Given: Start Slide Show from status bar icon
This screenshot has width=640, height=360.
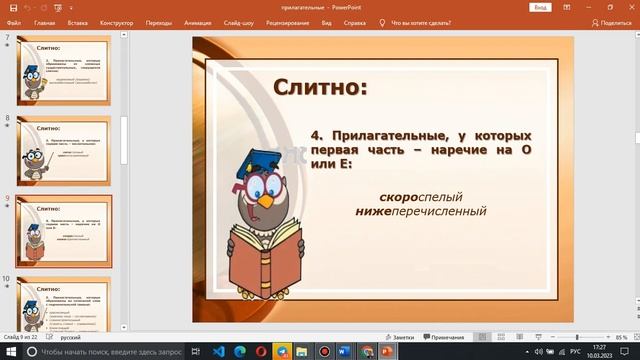Looking at the screenshot, I should [538, 337].
